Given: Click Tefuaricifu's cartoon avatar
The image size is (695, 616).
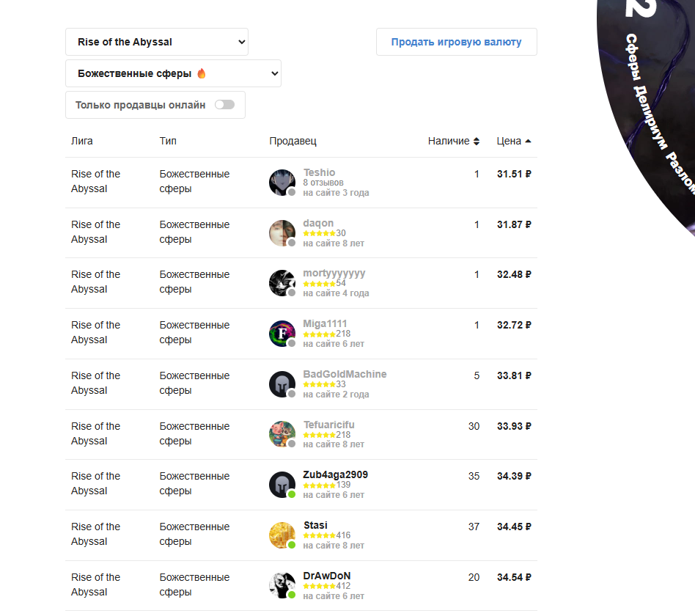Looking at the screenshot, I should pos(282,434).
